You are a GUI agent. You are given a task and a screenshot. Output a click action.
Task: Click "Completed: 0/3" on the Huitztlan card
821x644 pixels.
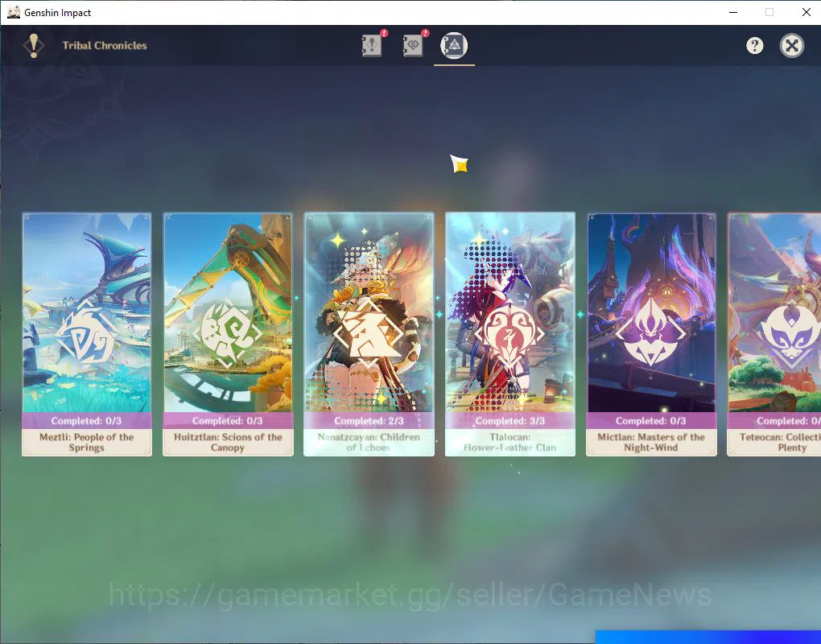pos(228,421)
